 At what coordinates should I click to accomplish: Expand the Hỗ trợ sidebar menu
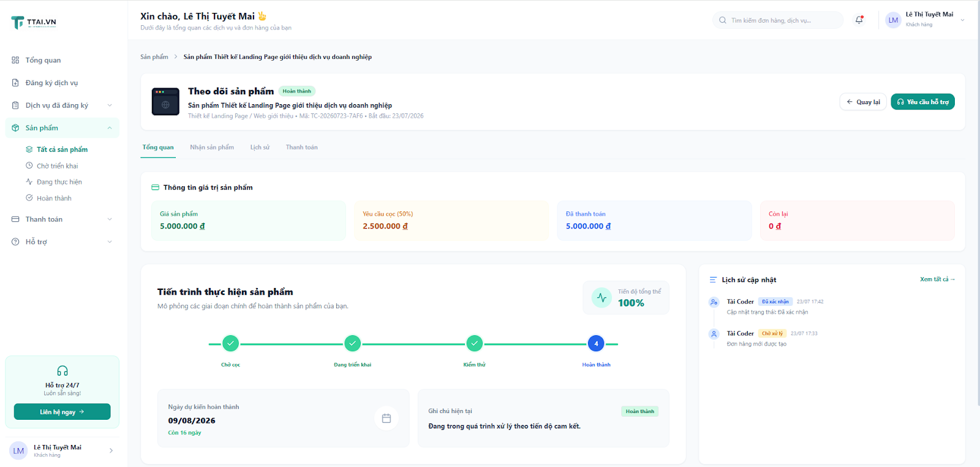pos(62,241)
